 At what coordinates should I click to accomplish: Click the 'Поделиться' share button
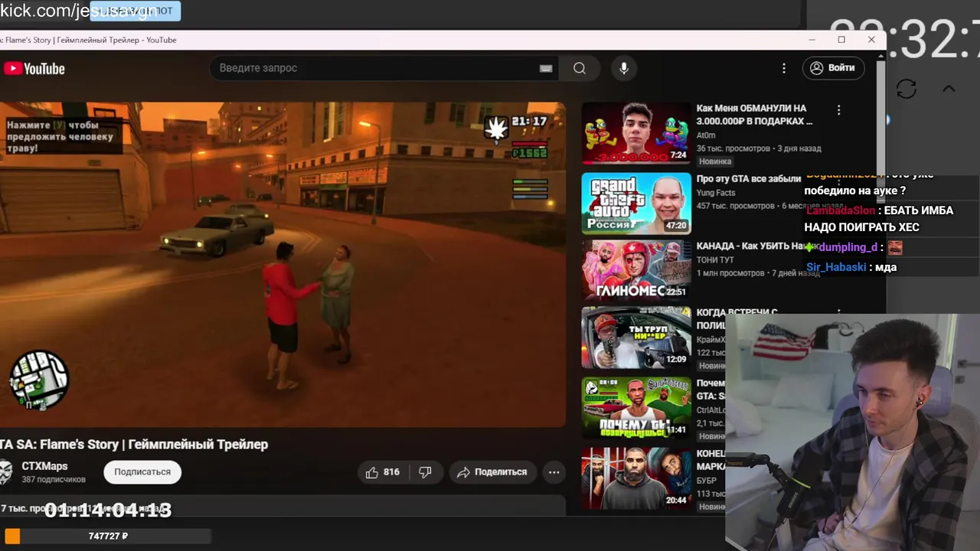point(492,472)
